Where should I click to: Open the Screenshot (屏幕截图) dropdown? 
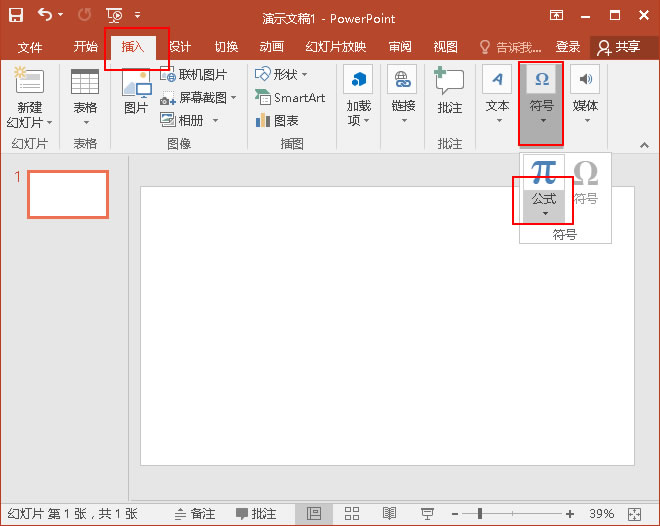pos(200,98)
